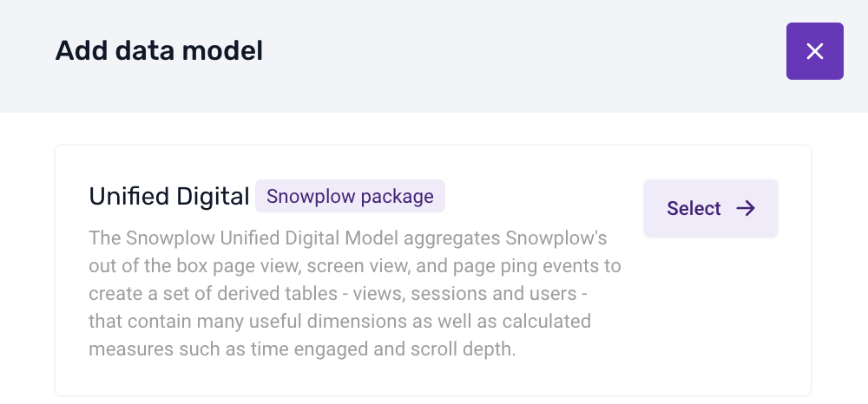Viewport: 868px width, 404px height.
Task: Click the Add data model heading
Action: [159, 51]
